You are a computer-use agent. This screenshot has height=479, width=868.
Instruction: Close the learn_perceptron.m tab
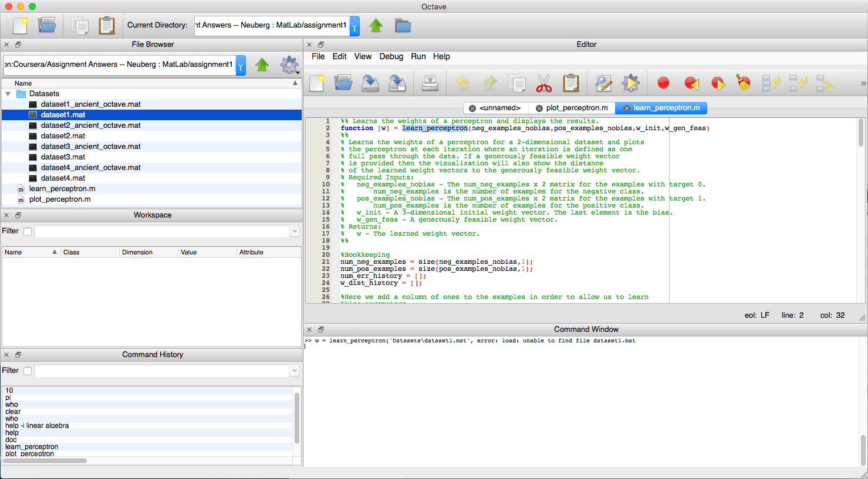tap(627, 108)
